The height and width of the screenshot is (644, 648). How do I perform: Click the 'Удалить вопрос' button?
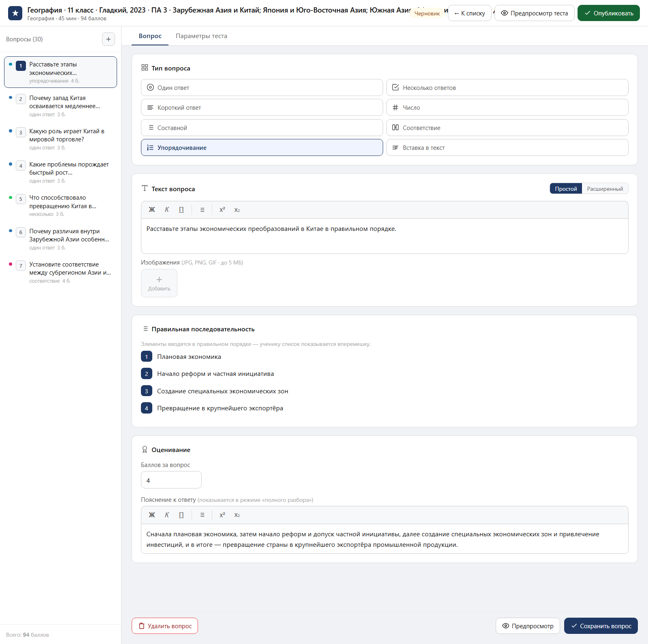[165, 626]
